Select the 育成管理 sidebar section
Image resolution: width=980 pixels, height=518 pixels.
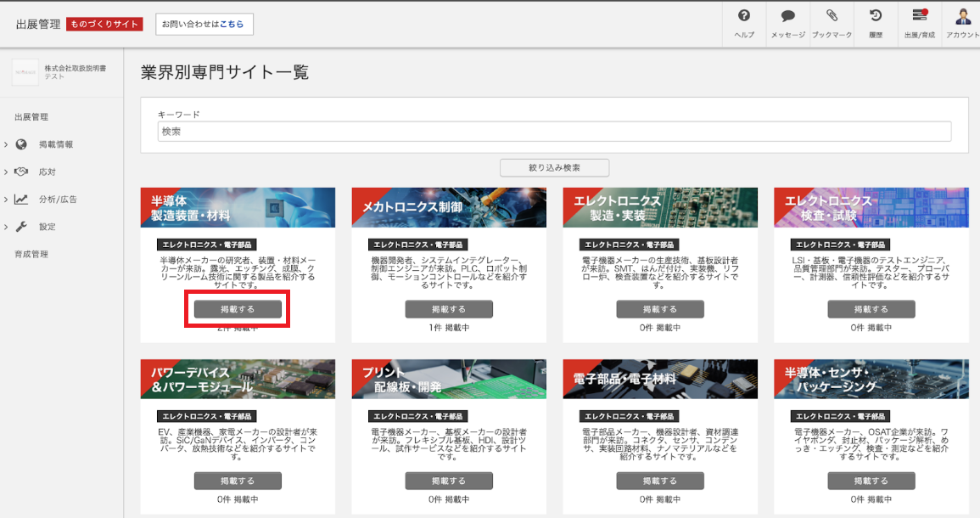(x=30, y=253)
